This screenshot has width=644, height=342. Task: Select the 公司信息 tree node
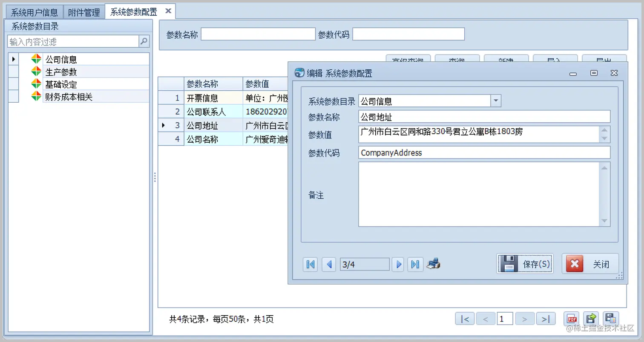(61, 59)
